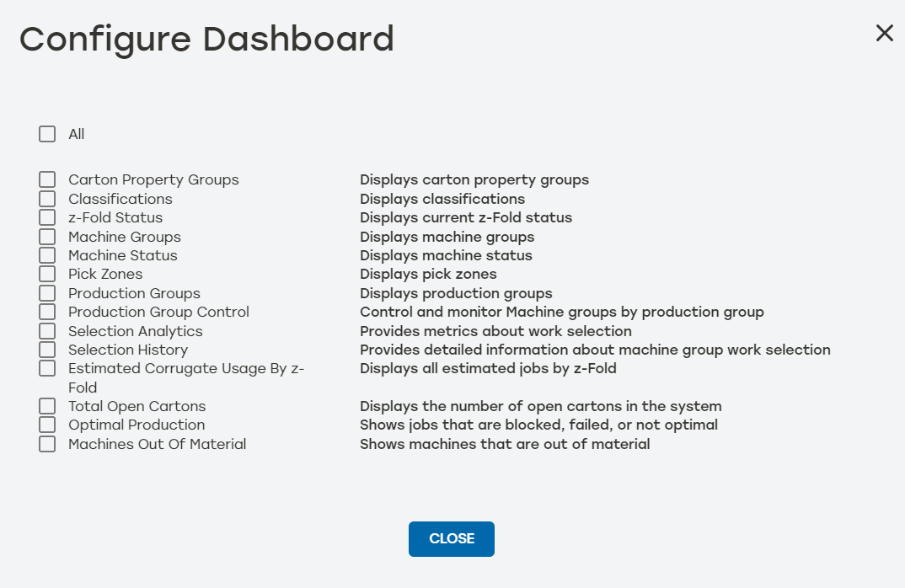
Task: Enable the Machine Groups display
Action: point(47,236)
